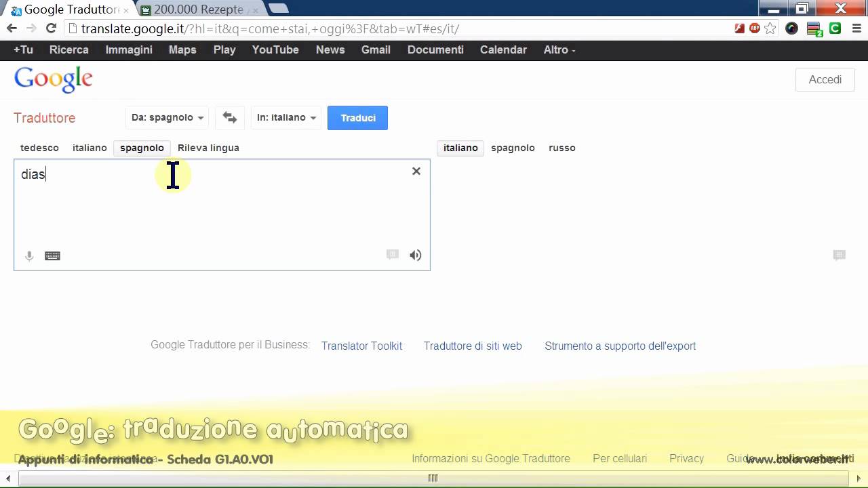Image resolution: width=868 pixels, height=488 pixels.
Task: Open Maps in Google bar
Action: click(x=182, y=49)
